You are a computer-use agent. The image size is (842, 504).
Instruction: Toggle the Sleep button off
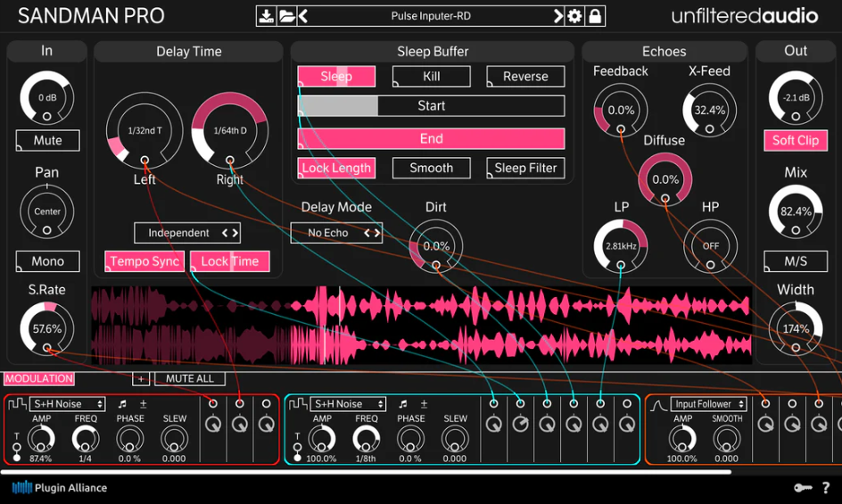pos(336,77)
